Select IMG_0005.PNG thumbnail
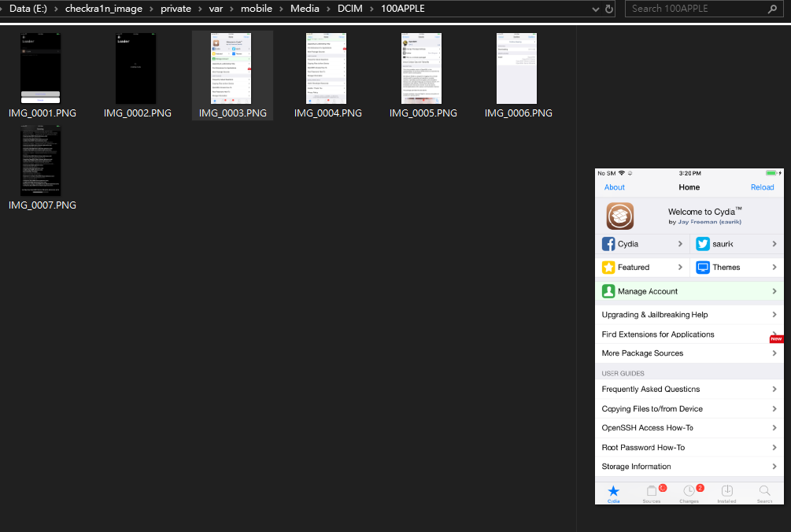 click(421, 68)
